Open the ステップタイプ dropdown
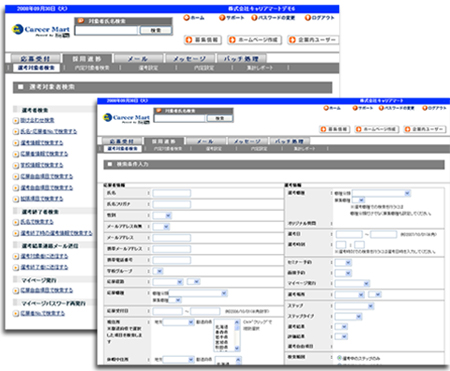The image size is (450, 371). (x=349, y=316)
